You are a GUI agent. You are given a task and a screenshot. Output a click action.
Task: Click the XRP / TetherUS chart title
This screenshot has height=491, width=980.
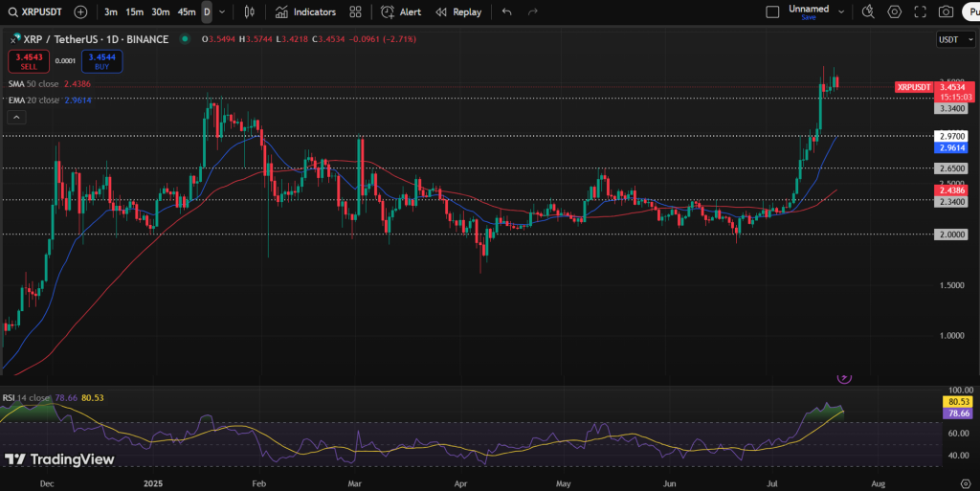(x=96, y=39)
